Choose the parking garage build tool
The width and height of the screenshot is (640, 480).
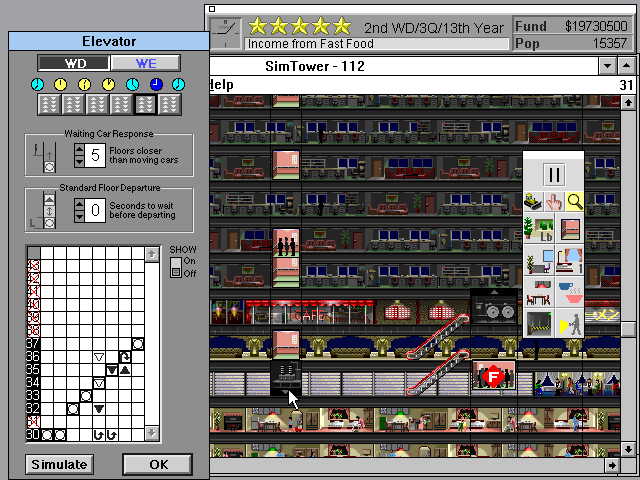[x=539, y=323]
